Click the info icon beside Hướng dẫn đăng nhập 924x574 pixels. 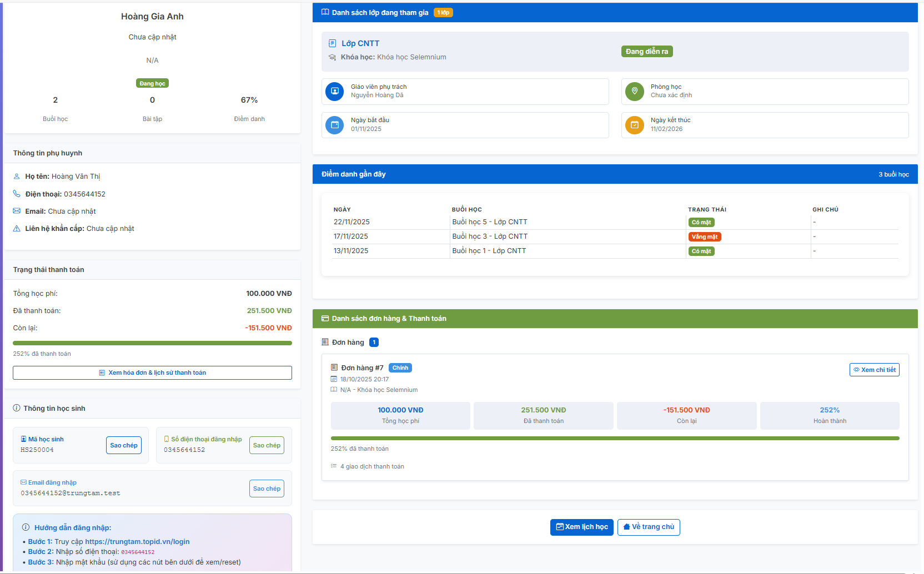click(x=26, y=527)
